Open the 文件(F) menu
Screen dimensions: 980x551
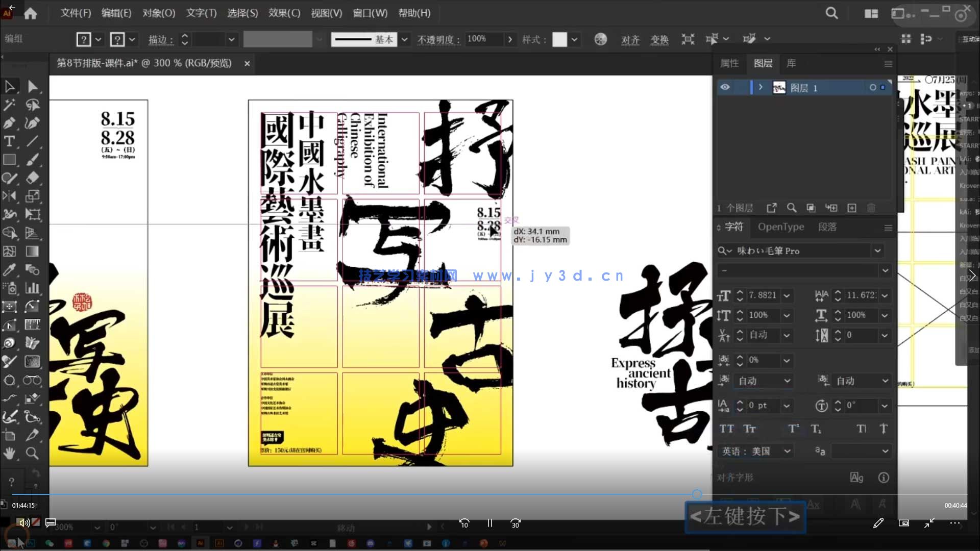tap(75, 13)
